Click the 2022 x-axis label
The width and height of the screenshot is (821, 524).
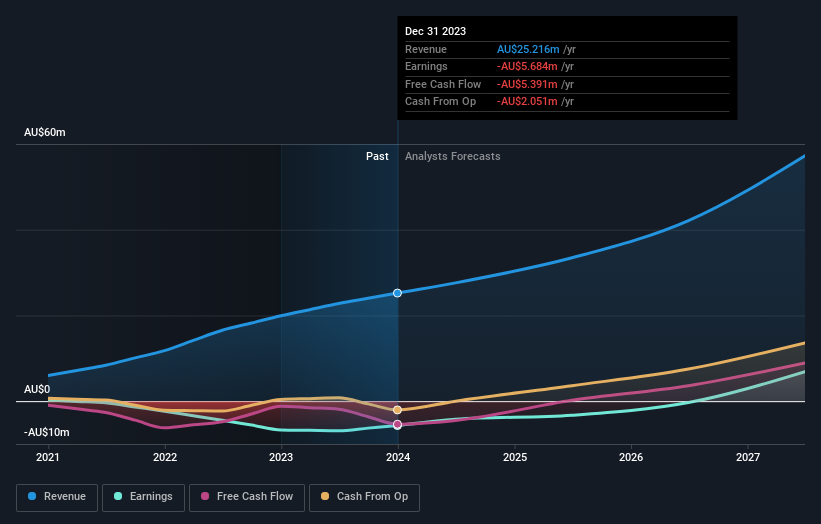[x=165, y=457]
